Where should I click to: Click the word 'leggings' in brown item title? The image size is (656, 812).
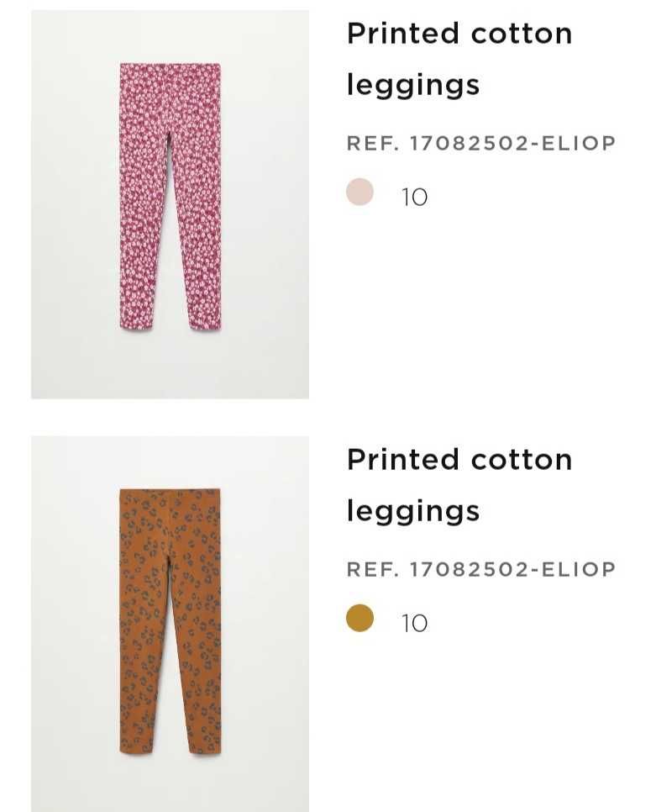click(x=413, y=512)
